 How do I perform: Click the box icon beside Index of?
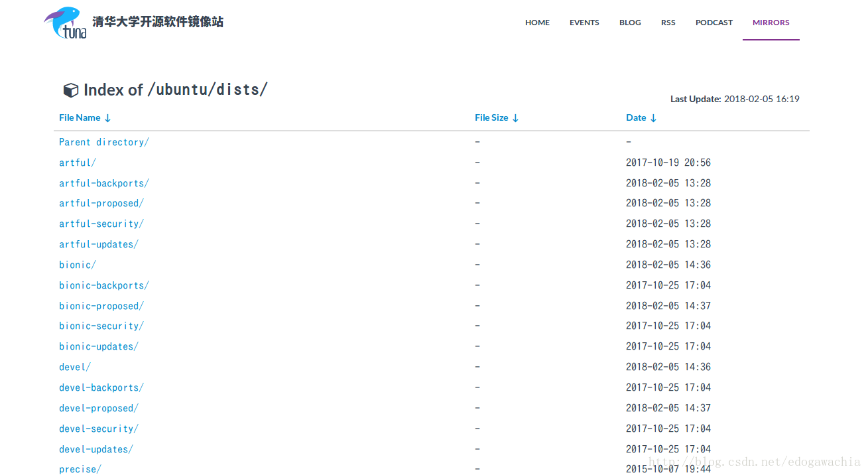point(70,90)
